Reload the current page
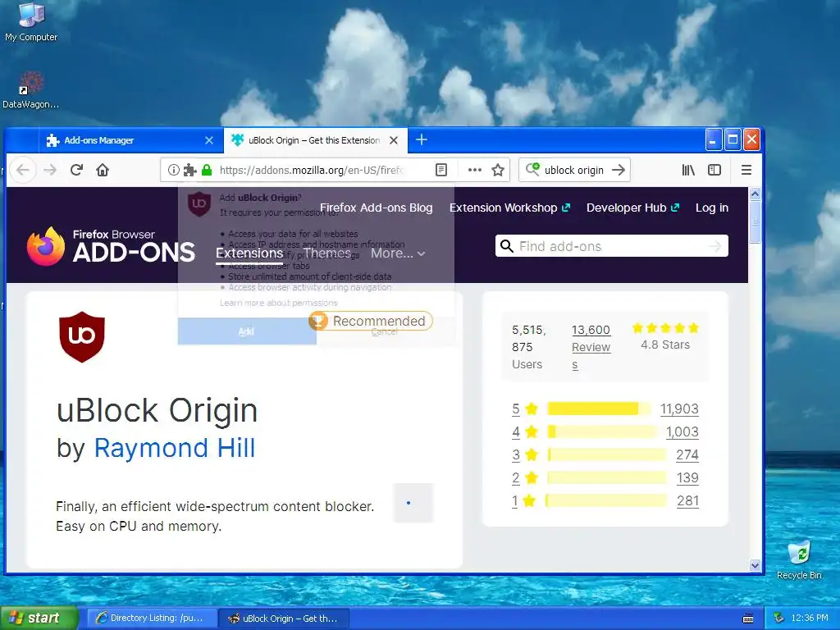 click(x=76, y=170)
